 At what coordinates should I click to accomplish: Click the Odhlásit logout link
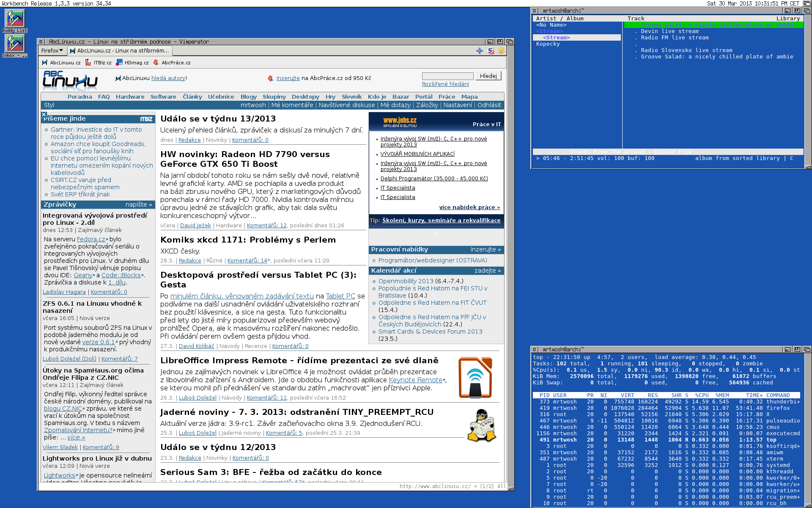(489, 105)
